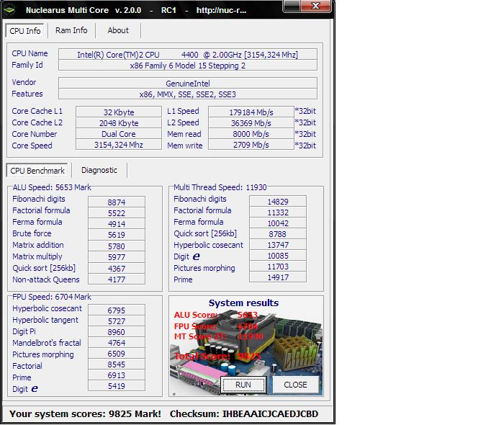The width and height of the screenshot is (504, 425).
Task: Click the Features value x86, MMX, SSE
Action: tap(188, 94)
